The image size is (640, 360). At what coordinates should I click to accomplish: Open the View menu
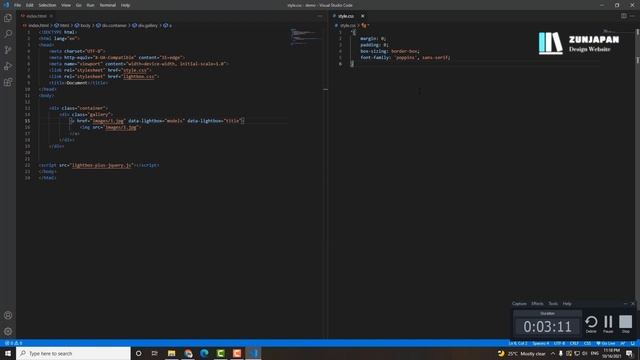click(66, 5)
